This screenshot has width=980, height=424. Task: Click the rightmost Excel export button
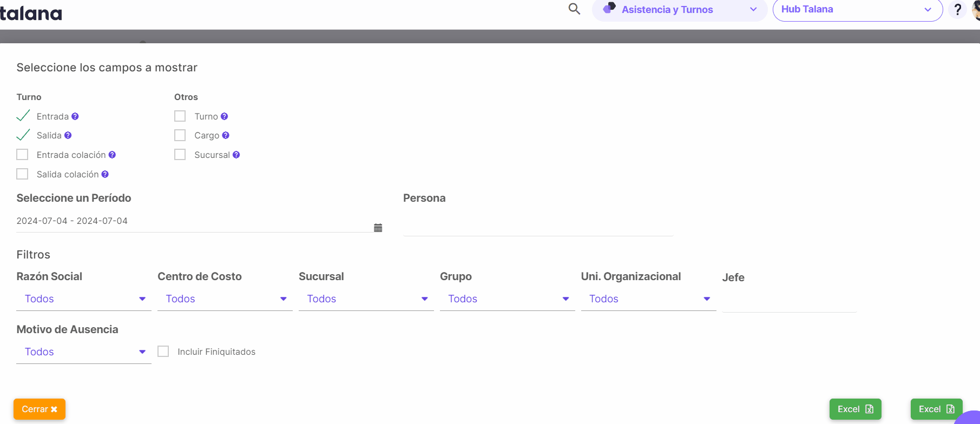click(937, 409)
